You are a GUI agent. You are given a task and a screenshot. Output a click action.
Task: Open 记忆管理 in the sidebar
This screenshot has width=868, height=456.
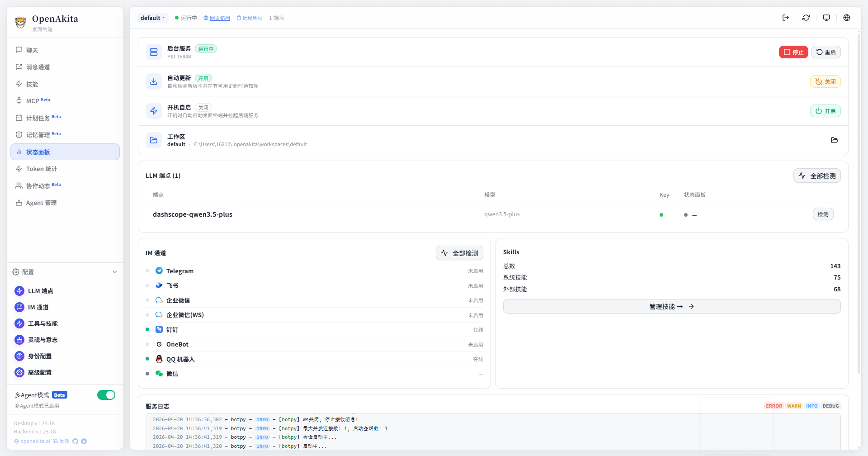coord(65,135)
